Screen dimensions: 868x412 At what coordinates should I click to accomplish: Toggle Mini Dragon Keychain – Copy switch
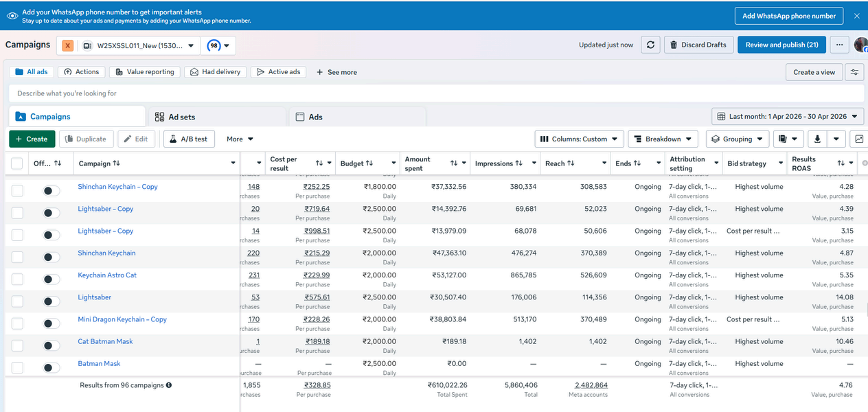(x=52, y=323)
